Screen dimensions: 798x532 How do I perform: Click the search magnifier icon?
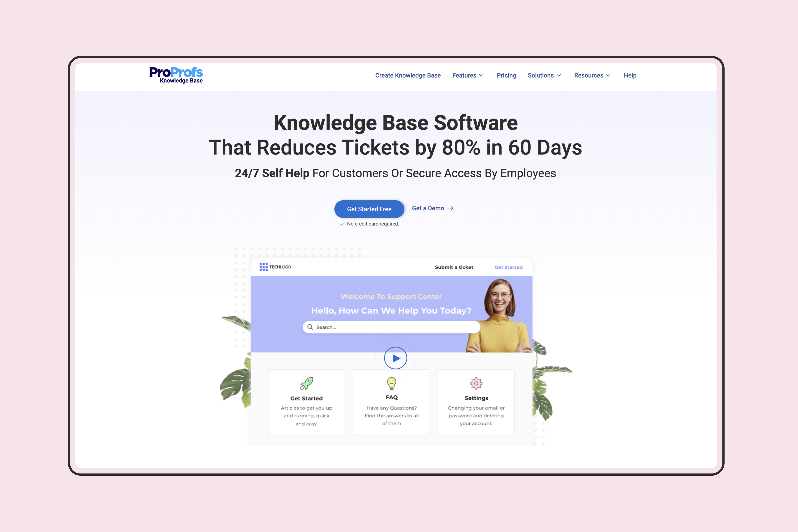312,327
